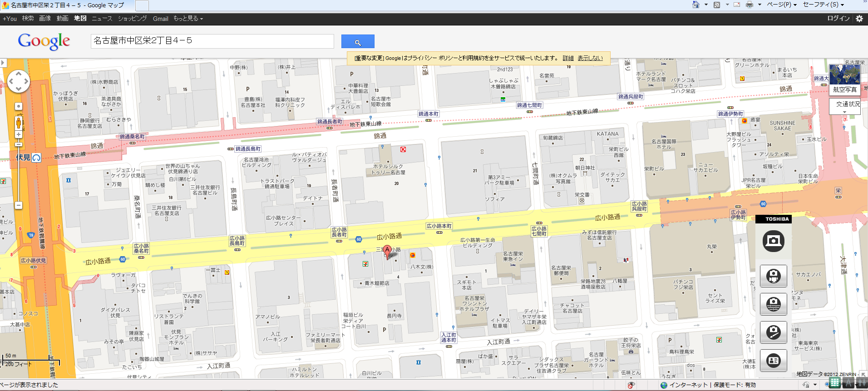Image resolution: width=868 pixels, height=391 pixels.
Task: Click the Toshiba globe-head avatar icon
Action: [774, 304]
